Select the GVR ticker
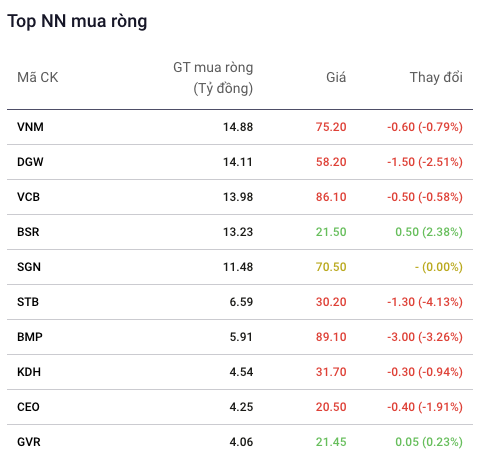 [29, 442]
